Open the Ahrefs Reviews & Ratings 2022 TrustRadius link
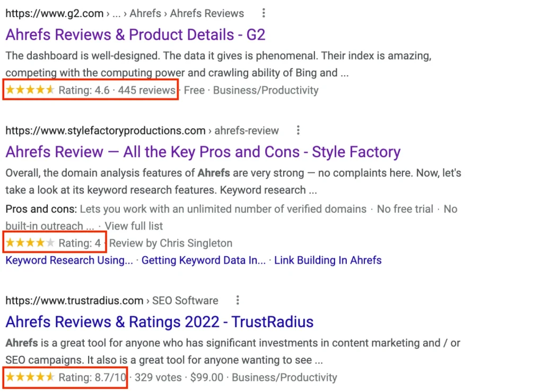 [x=159, y=321]
